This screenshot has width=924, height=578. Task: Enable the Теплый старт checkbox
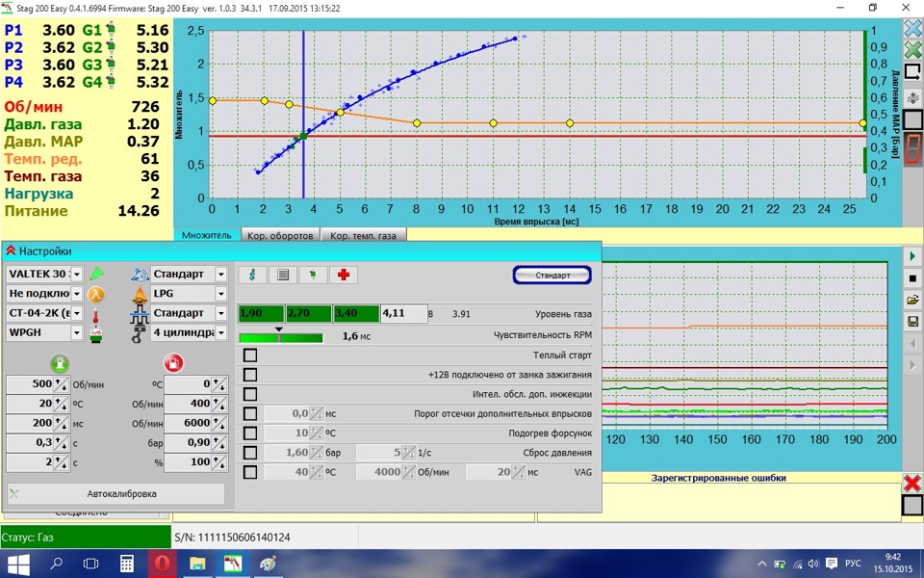(250, 355)
